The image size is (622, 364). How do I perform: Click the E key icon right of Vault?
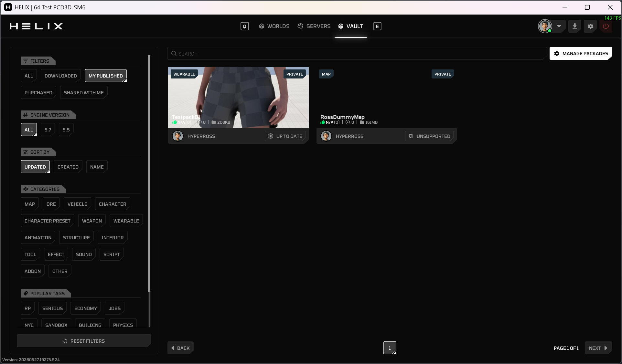click(x=377, y=26)
